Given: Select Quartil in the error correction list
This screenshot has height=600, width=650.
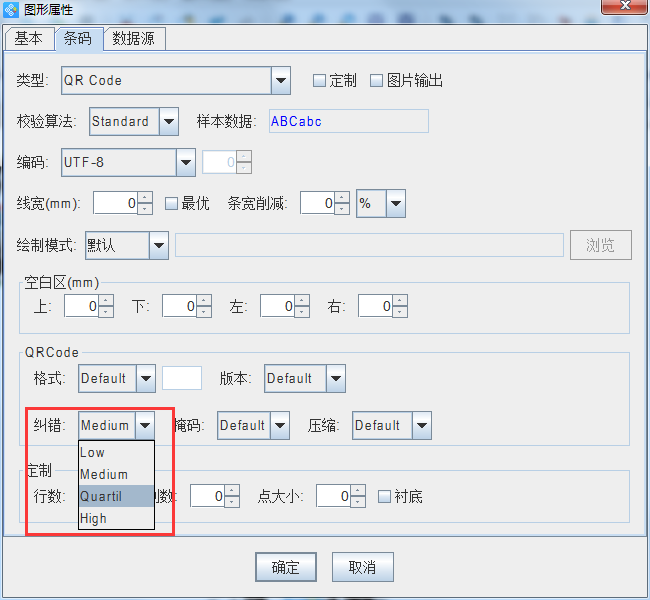Looking at the screenshot, I should click(x=101, y=497).
